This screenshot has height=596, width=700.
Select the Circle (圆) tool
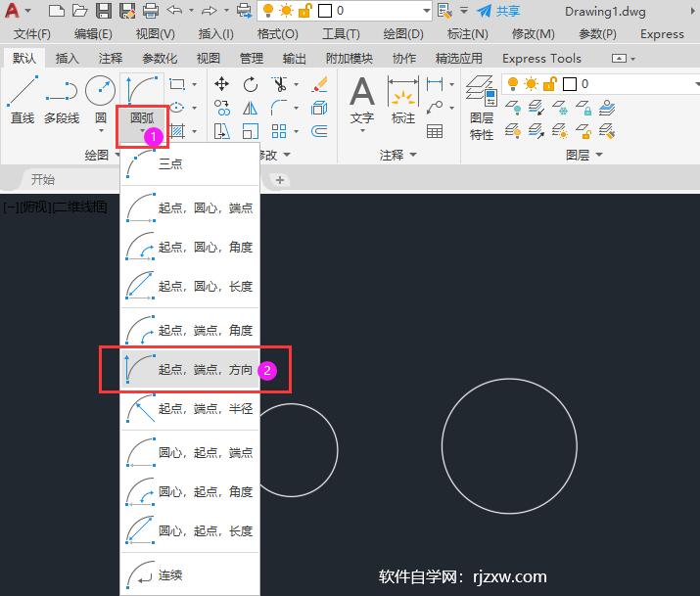[101, 98]
